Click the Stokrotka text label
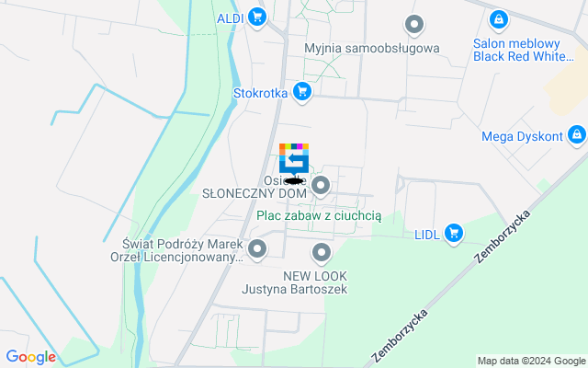Screen dimensions: 588x368 pyautogui.click(x=260, y=93)
